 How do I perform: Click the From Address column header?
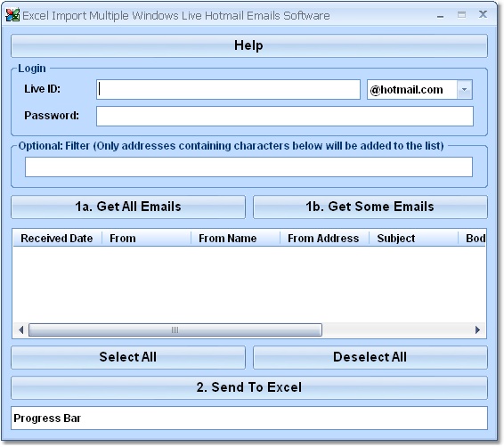pos(325,239)
